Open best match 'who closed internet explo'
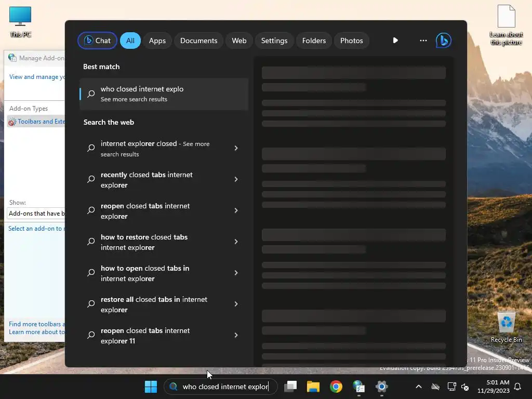 (164, 94)
